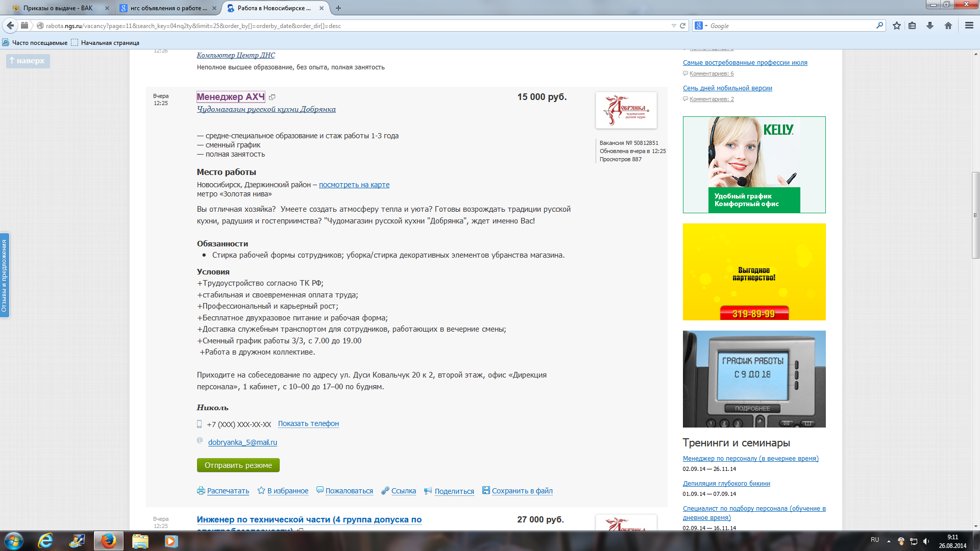Open the KELLY advertisement banner
This screenshot has height=551, width=980.
754,165
